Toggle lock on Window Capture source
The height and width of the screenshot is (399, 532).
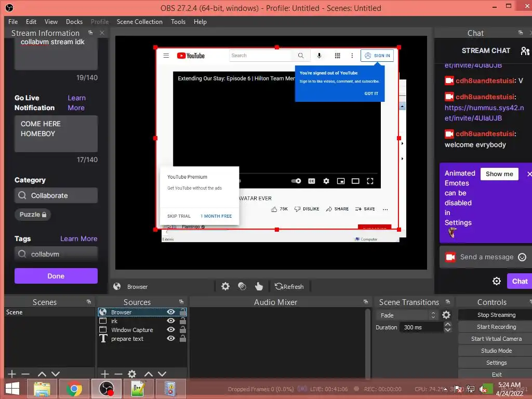tap(182, 329)
